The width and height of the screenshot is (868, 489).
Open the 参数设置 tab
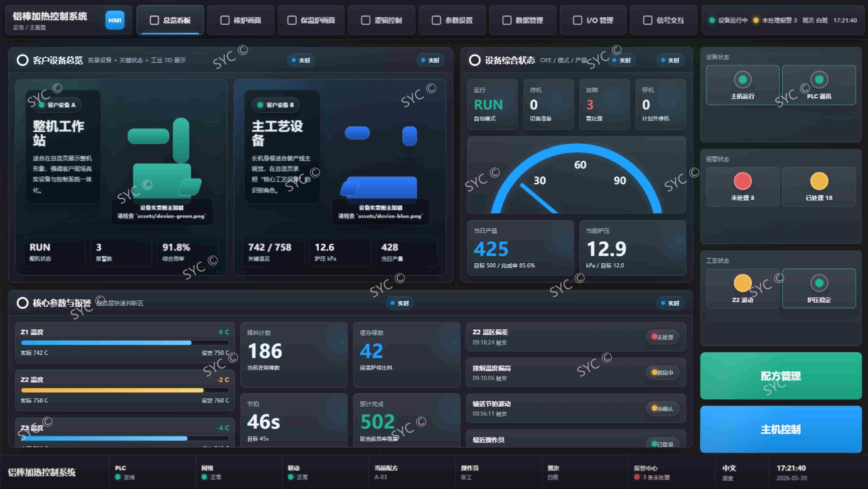pyautogui.click(x=452, y=20)
